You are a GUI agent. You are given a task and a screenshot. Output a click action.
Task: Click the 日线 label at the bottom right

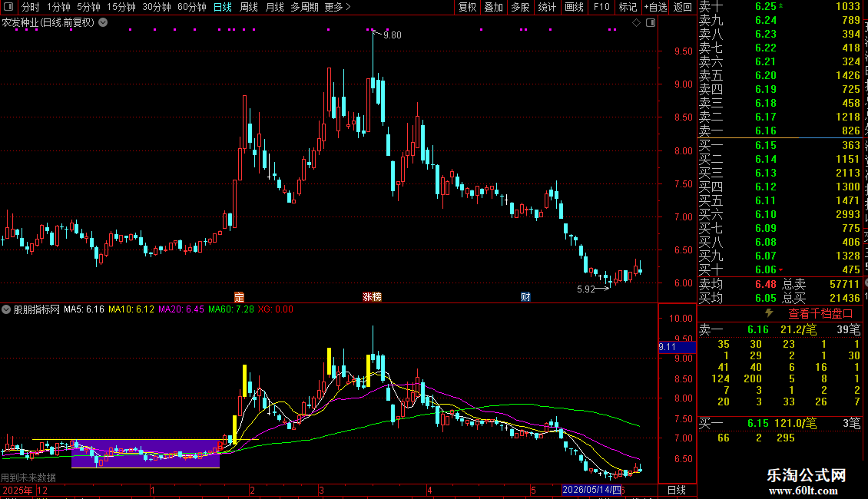(x=677, y=490)
